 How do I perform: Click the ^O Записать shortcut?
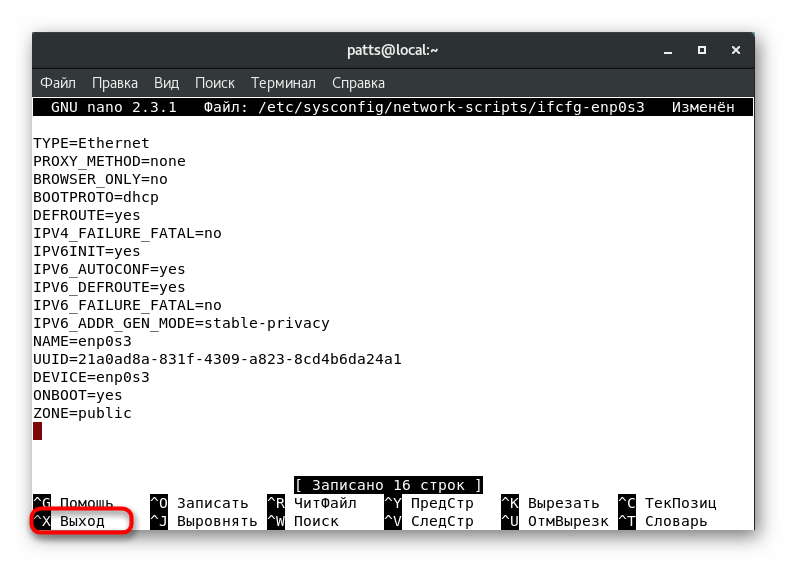[199, 503]
